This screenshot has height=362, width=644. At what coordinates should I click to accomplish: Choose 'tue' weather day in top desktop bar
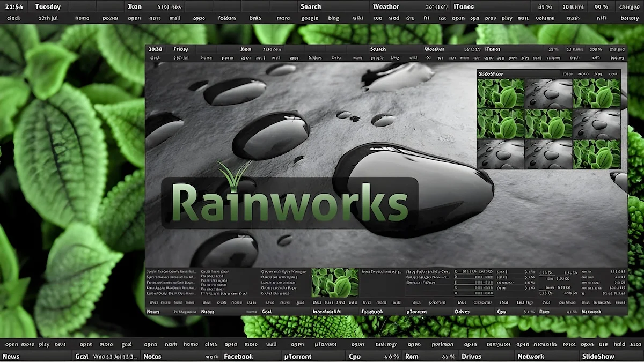378,18
